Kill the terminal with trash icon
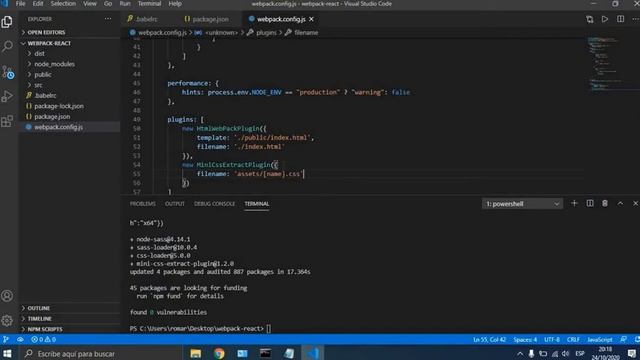Viewport: 640px width, 360px height. tap(605, 203)
